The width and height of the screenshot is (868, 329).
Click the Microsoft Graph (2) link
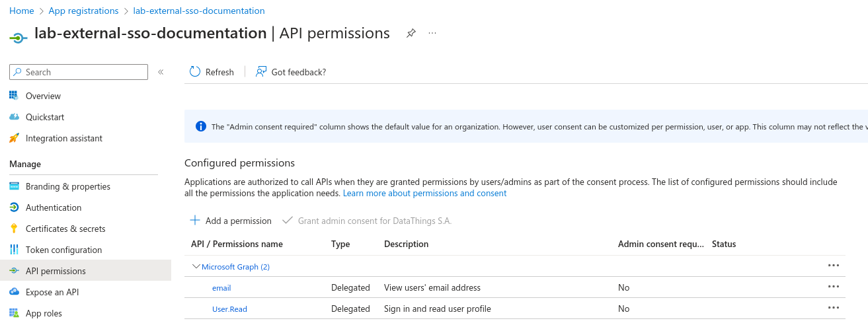[235, 267]
